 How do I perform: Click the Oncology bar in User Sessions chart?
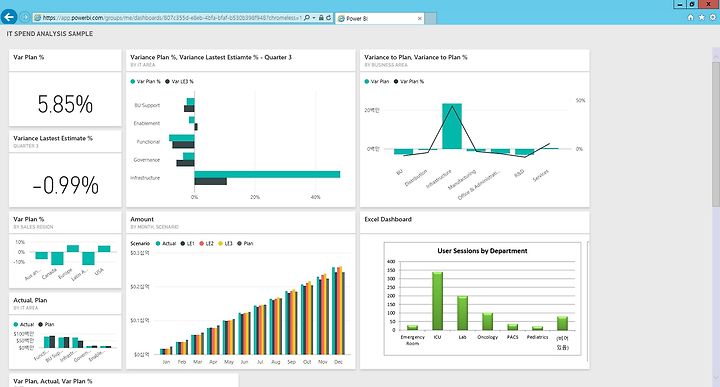pos(487,322)
